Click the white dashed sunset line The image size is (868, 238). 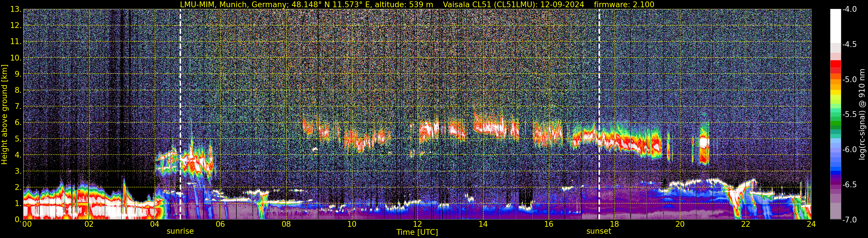click(599, 114)
